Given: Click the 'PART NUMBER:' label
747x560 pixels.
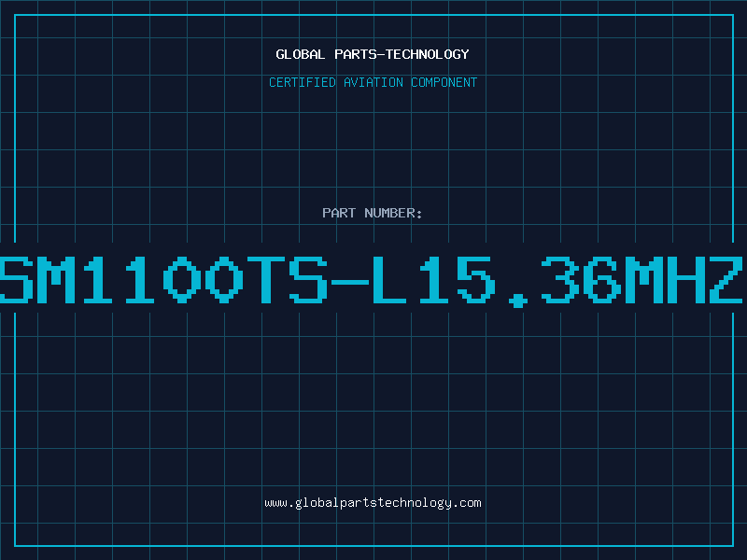Looking at the screenshot, I should pyautogui.click(x=373, y=213).
